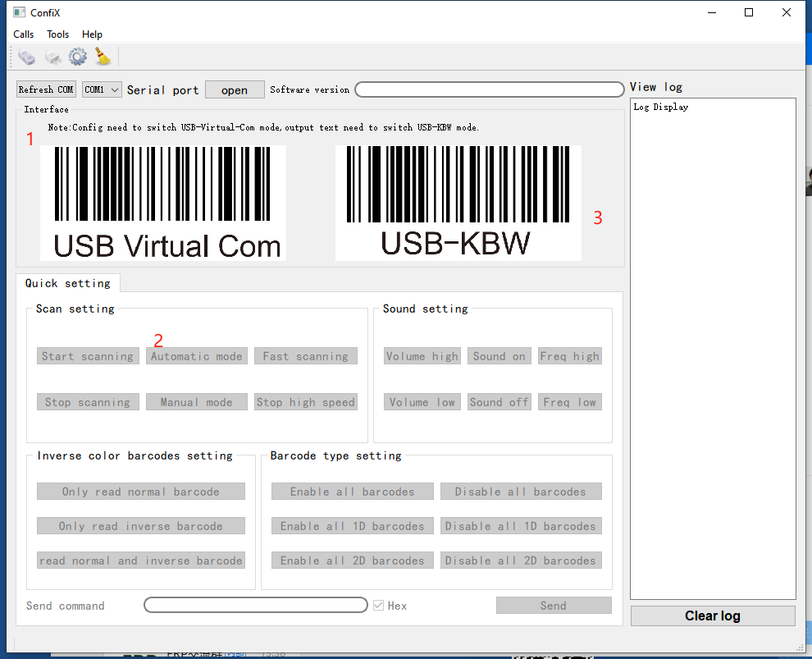This screenshot has height=659, width=812.
Task: Switch to the Quick setting tab
Action: click(x=68, y=283)
